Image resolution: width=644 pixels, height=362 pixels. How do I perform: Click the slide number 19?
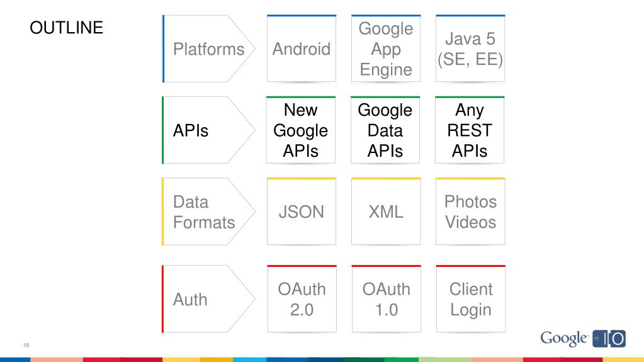[x=26, y=345]
